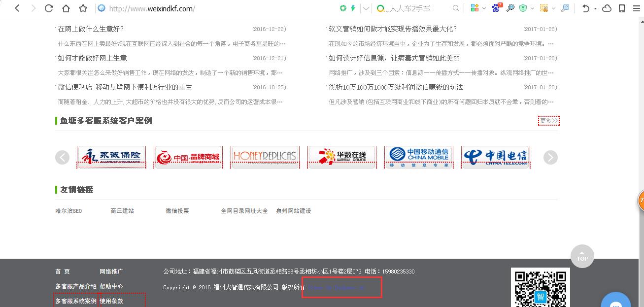Image resolution: width=644 pixels, height=307 pixels.
Task: Open the browser home page
Action: [x=66, y=8]
